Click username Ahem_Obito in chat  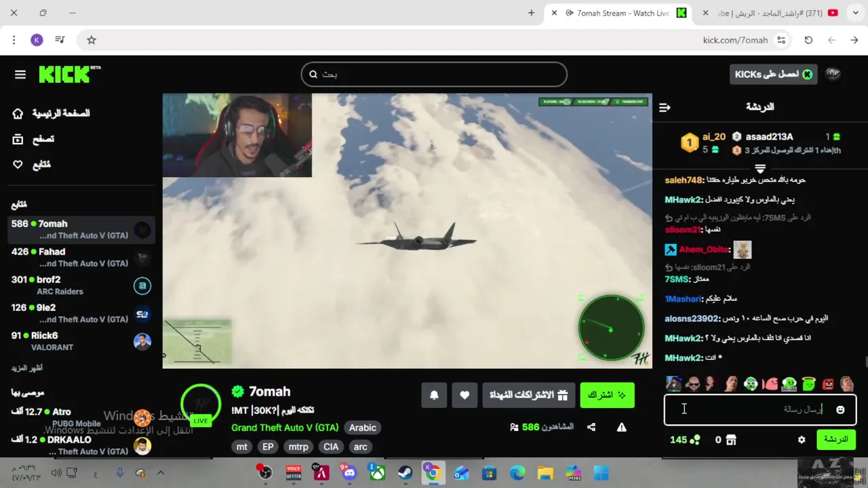click(x=704, y=249)
